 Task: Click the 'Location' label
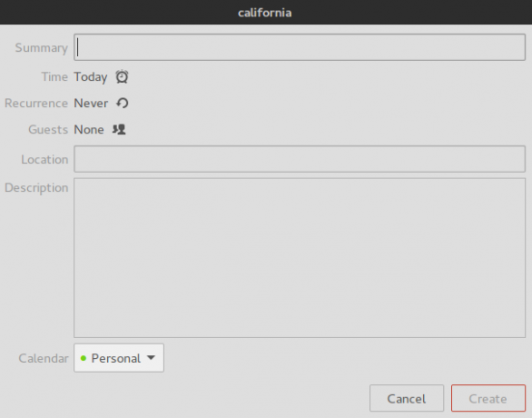tap(44, 159)
